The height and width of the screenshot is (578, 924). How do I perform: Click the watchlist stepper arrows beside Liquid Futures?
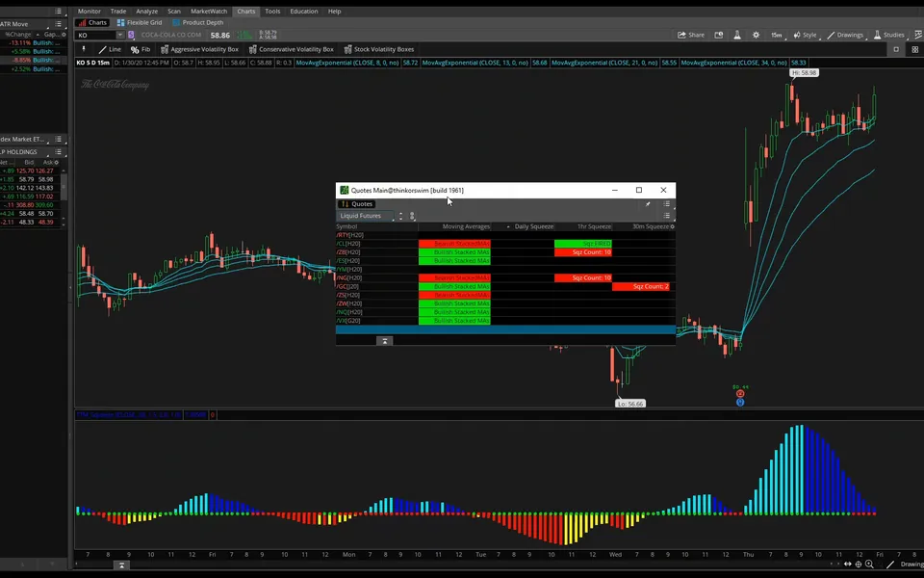tap(400, 216)
